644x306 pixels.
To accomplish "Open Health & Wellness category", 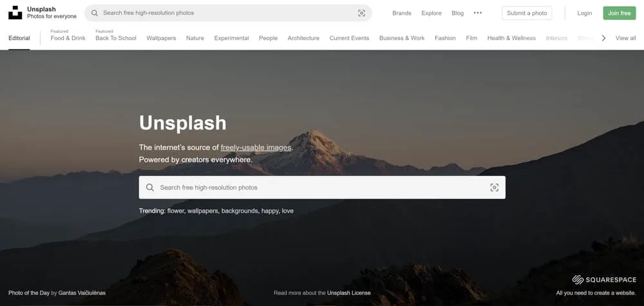I will click(x=511, y=38).
